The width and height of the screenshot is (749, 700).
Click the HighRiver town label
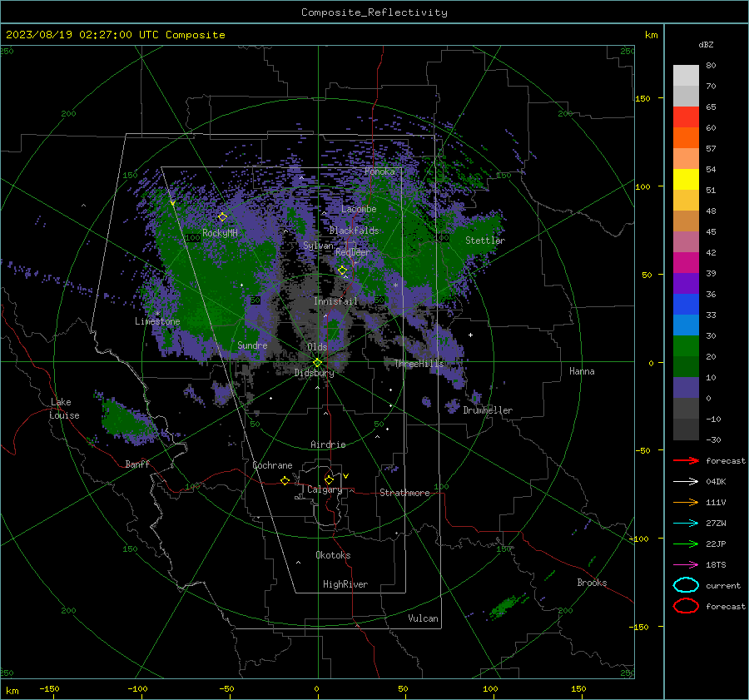(345, 584)
